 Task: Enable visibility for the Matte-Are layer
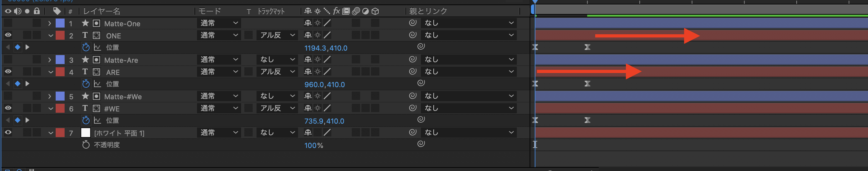point(8,60)
